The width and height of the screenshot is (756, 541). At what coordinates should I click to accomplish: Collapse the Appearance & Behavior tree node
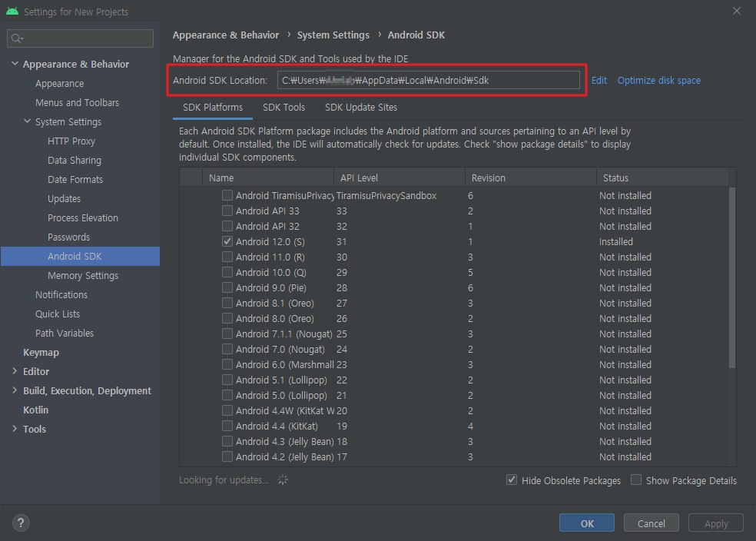click(x=15, y=64)
